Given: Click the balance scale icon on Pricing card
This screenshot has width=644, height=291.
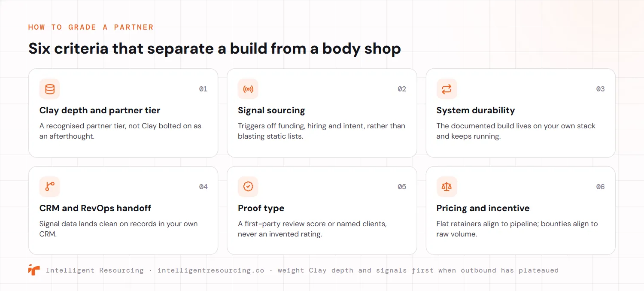Looking at the screenshot, I should pyautogui.click(x=447, y=187).
